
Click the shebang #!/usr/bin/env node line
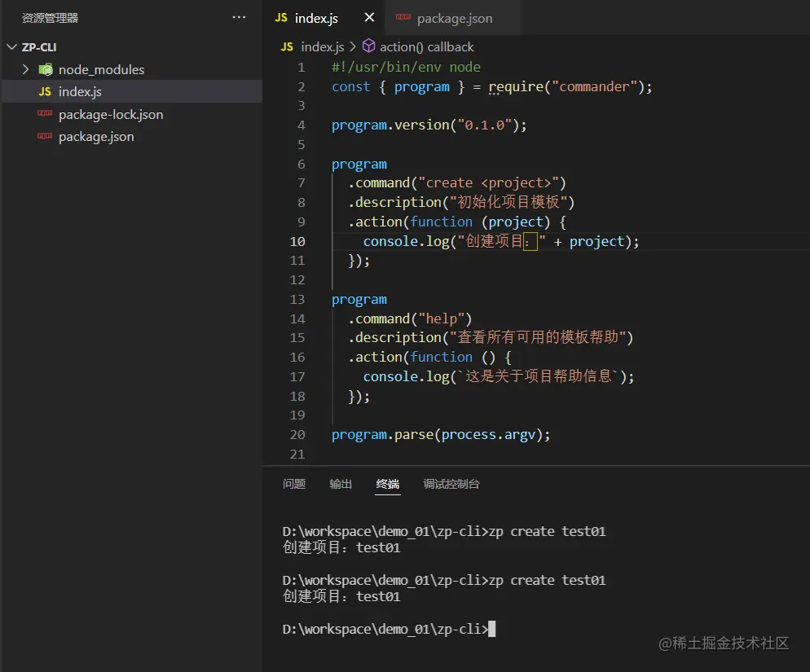coord(406,67)
